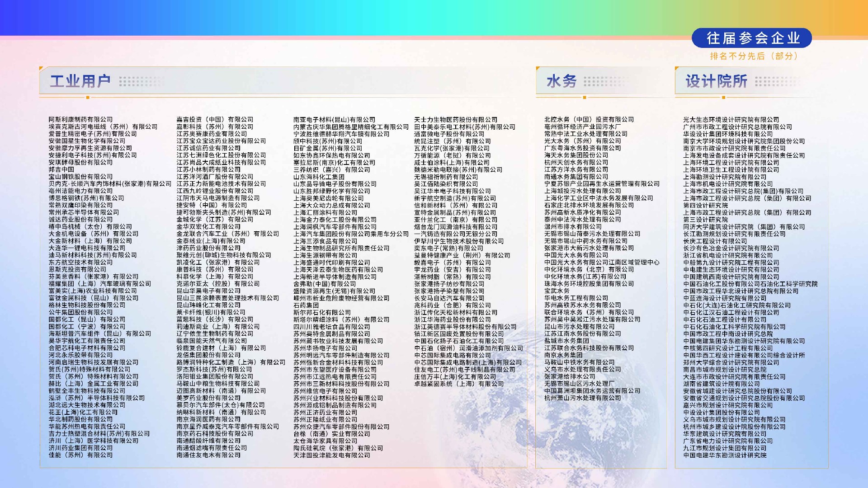Click the 水务 section heading
The width and height of the screenshot is (868, 488).
coord(561,81)
